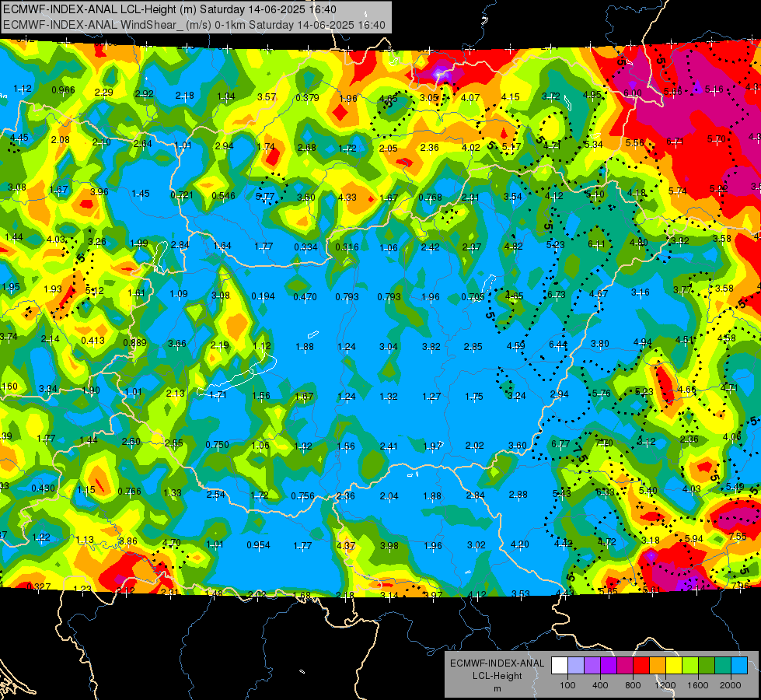Select the yellow swatch in the legend
761x700 pixels.
click(674, 666)
